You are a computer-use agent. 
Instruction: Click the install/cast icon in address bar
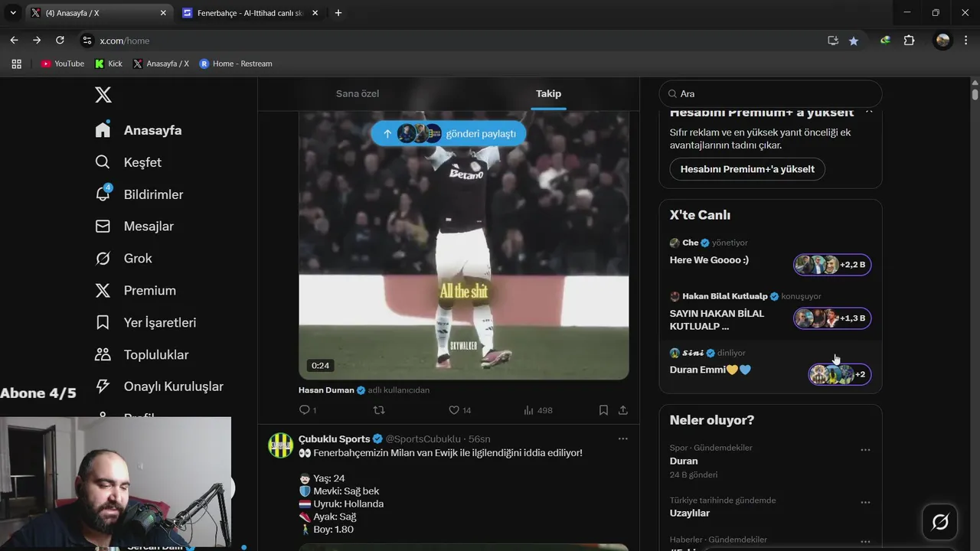[x=833, y=41]
